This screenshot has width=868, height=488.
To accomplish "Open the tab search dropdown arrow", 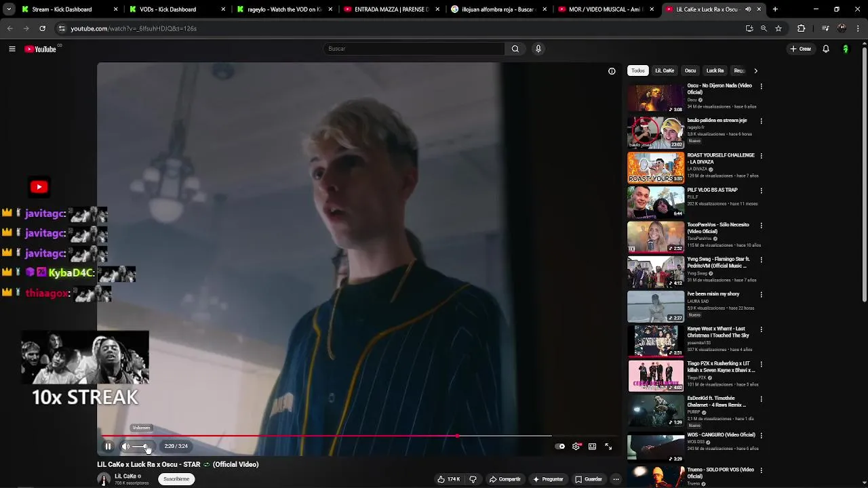I will (x=9, y=9).
